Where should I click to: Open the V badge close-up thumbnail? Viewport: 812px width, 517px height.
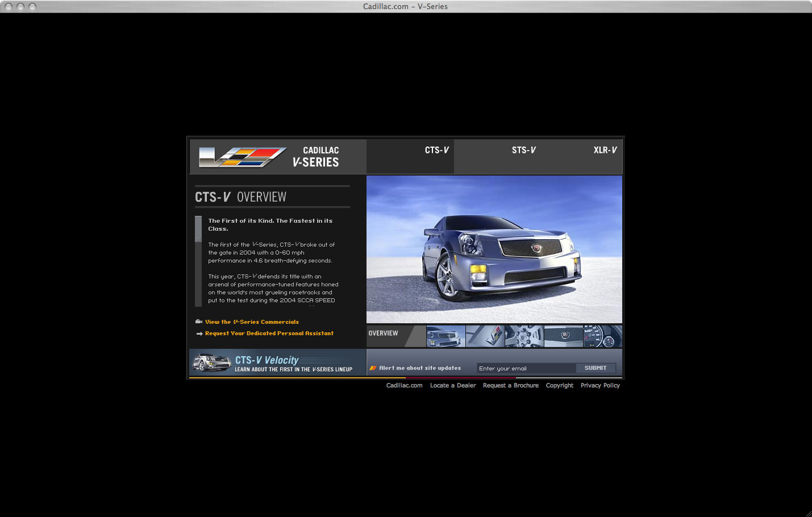485,336
